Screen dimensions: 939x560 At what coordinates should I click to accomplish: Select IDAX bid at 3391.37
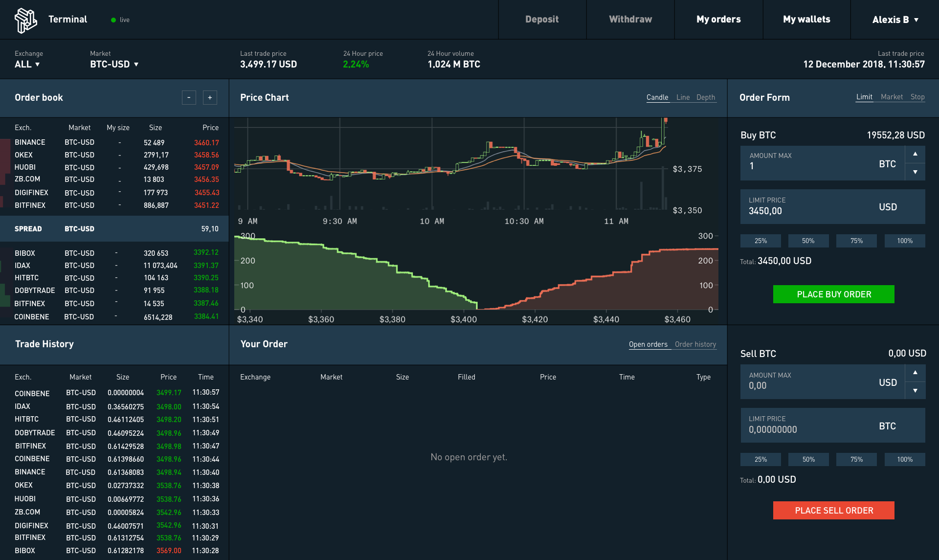pyautogui.click(x=114, y=266)
